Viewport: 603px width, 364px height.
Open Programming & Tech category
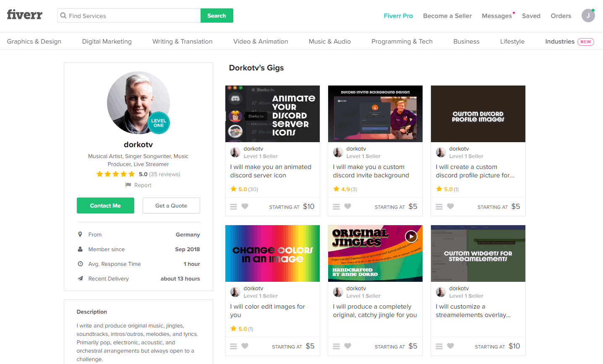click(x=402, y=42)
